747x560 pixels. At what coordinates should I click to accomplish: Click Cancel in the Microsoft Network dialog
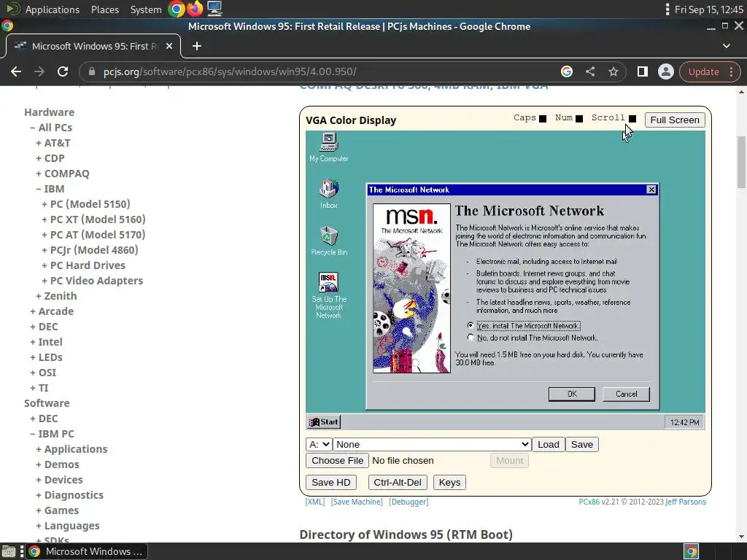pos(626,394)
